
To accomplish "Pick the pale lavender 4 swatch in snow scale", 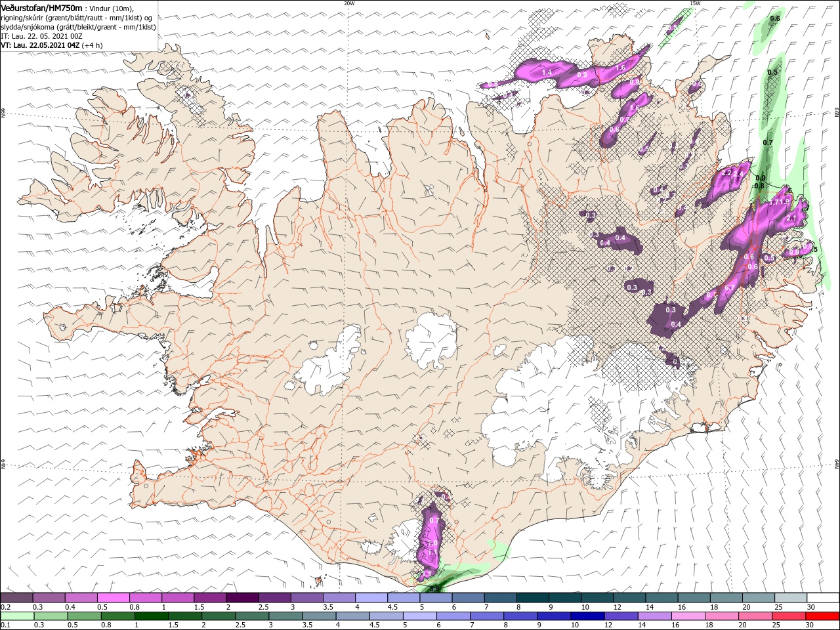I will [371, 598].
